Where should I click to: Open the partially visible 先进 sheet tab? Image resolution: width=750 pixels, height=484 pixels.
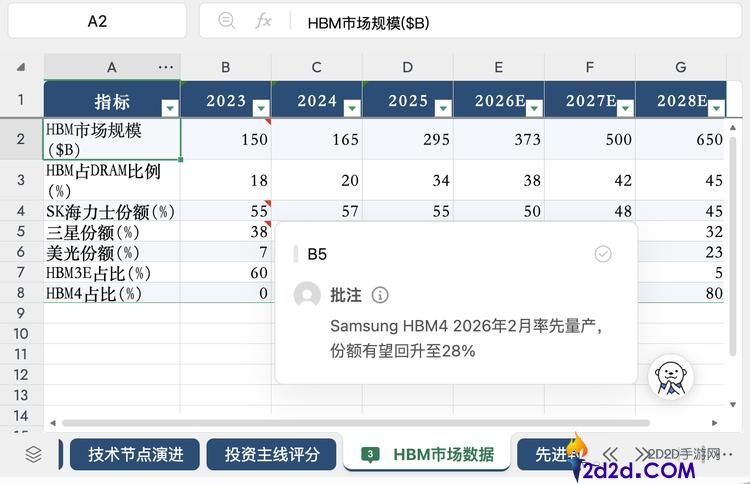[x=548, y=454]
